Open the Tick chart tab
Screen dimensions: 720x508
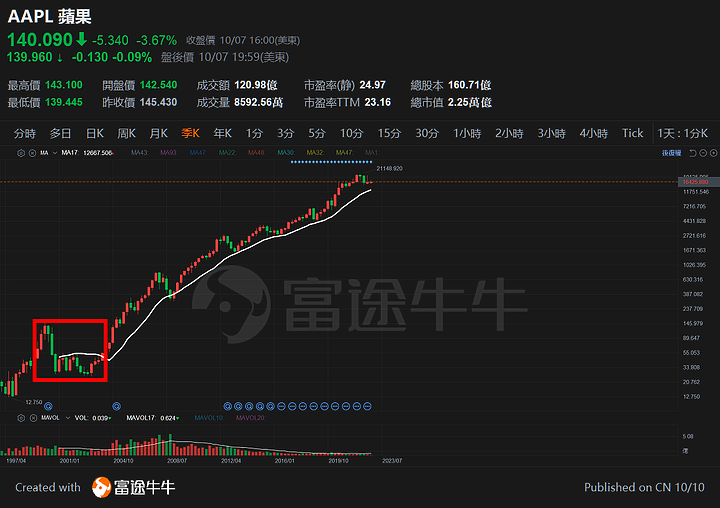coord(632,133)
